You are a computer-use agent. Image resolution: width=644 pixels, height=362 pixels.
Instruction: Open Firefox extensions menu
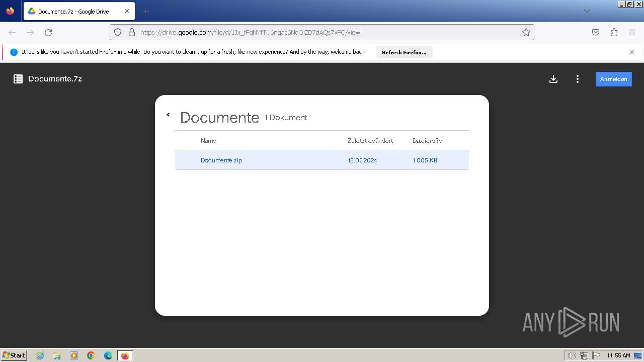pyautogui.click(x=614, y=32)
